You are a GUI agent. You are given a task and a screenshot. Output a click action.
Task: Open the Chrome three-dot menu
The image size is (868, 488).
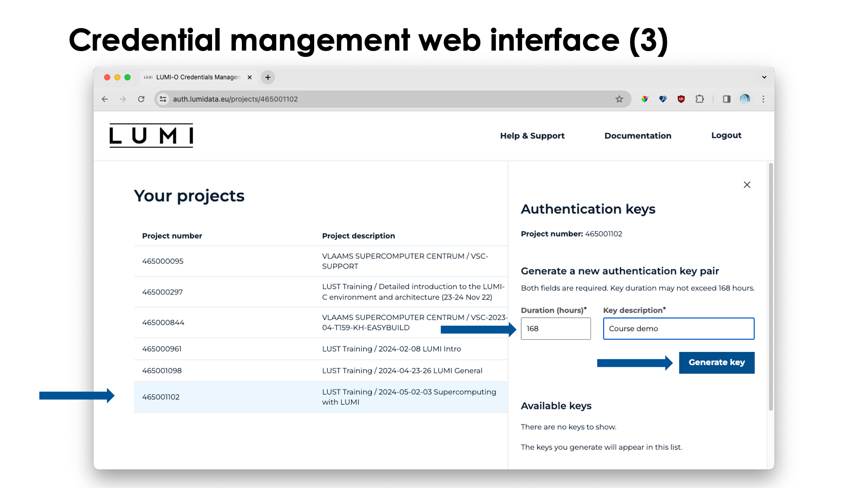(764, 99)
